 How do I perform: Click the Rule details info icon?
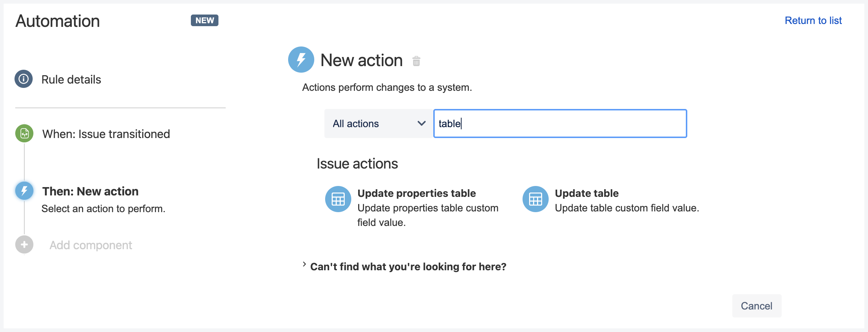pyautogui.click(x=24, y=79)
